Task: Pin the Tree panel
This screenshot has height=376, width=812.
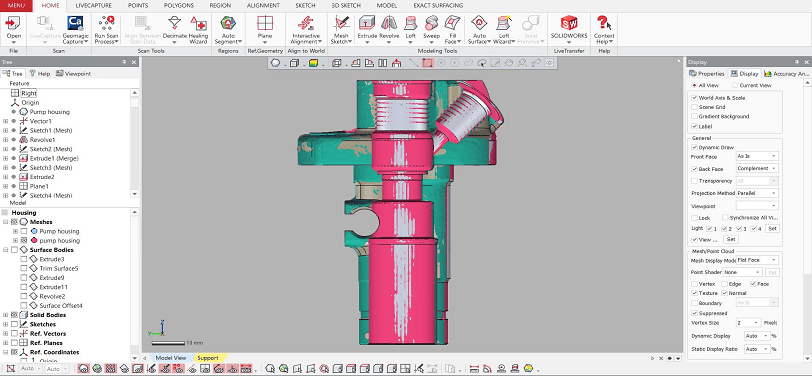Action: point(124,62)
